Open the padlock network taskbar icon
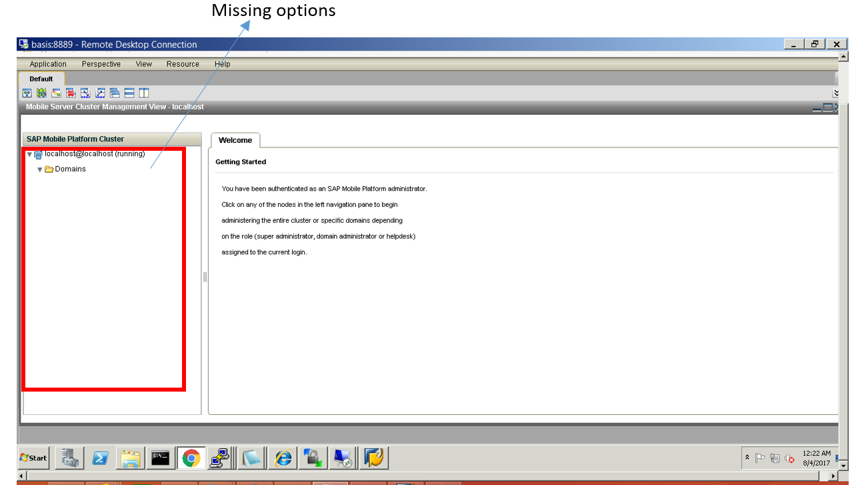This screenshot has height=485, width=868. point(313,458)
